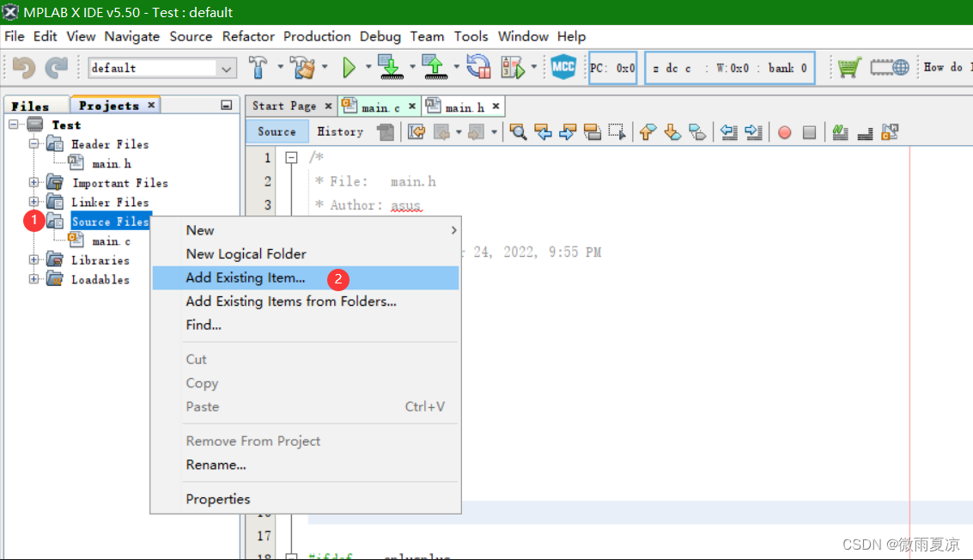The height and width of the screenshot is (560, 973).
Task: Collapse the Header Files folder
Action: (x=33, y=143)
